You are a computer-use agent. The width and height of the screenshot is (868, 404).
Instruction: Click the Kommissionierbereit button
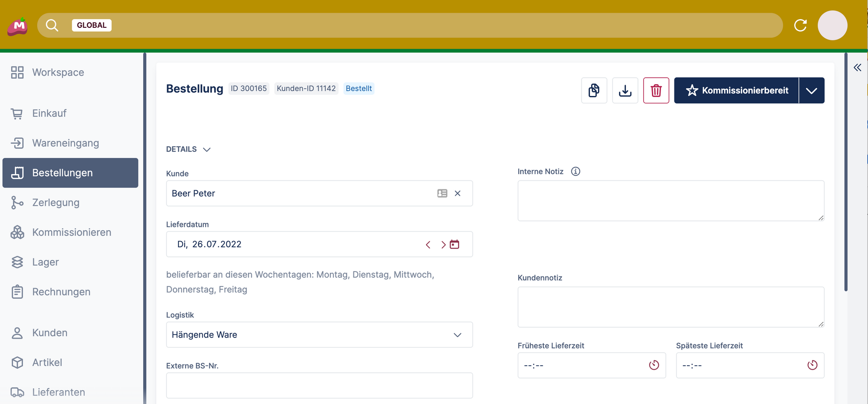(x=736, y=91)
